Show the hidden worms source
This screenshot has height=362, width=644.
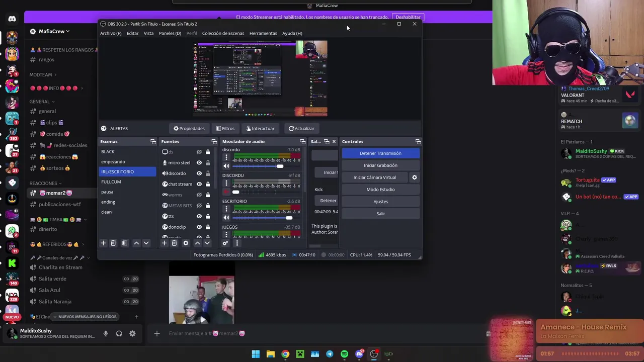tap(199, 195)
